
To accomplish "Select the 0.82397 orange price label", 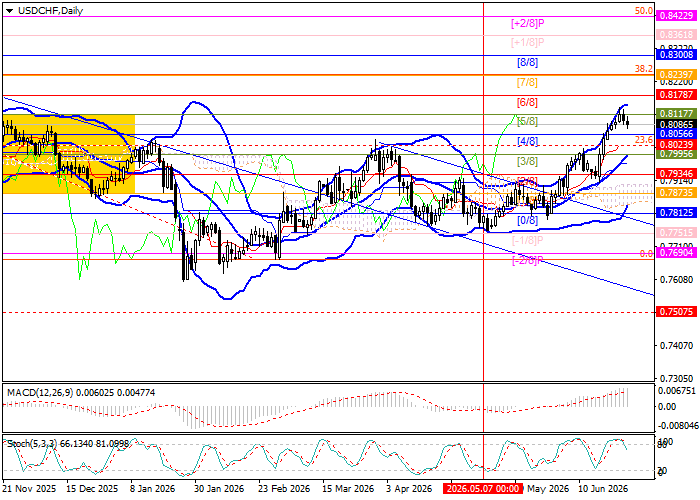I will (x=676, y=75).
